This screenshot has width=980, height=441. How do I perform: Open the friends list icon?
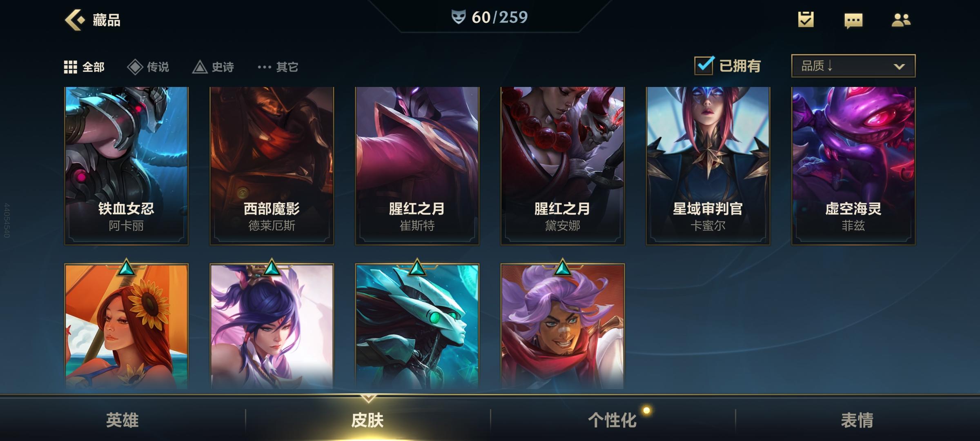click(x=901, y=20)
